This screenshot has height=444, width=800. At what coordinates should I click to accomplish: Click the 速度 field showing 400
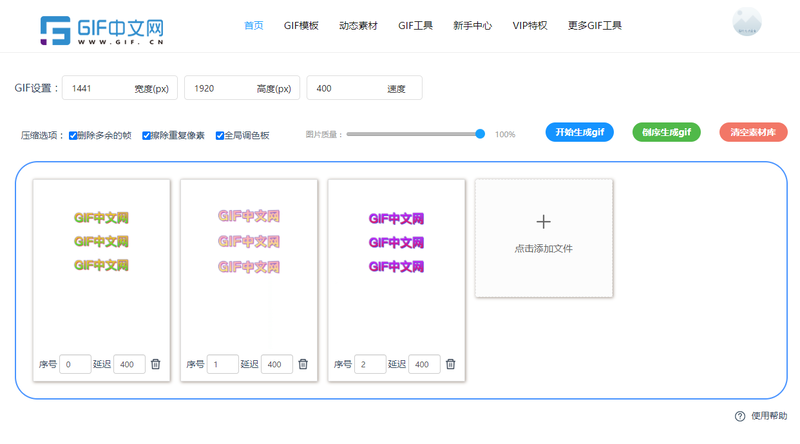(364, 88)
